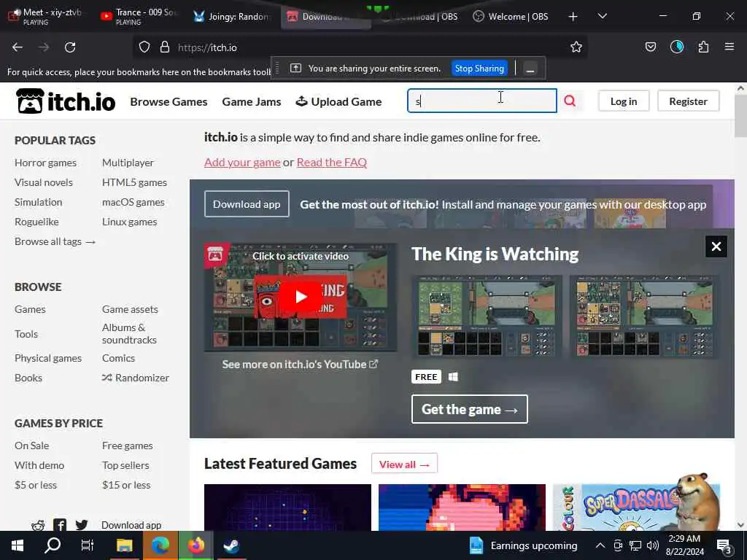
Task: Stop sharing the entire screen
Action: (x=479, y=69)
